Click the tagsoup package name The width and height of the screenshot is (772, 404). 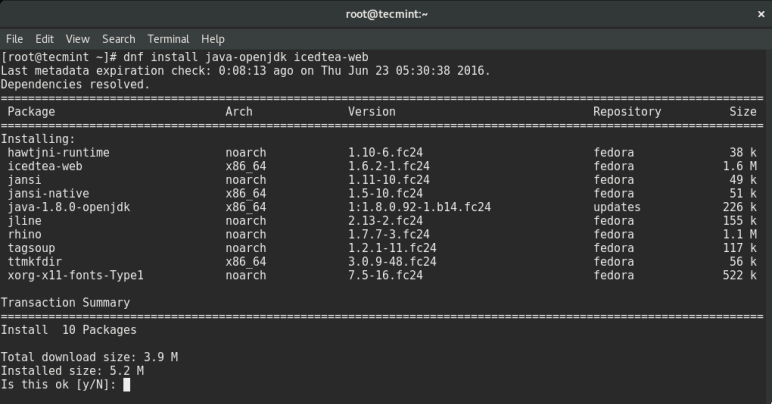pyautogui.click(x=32, y=248)
